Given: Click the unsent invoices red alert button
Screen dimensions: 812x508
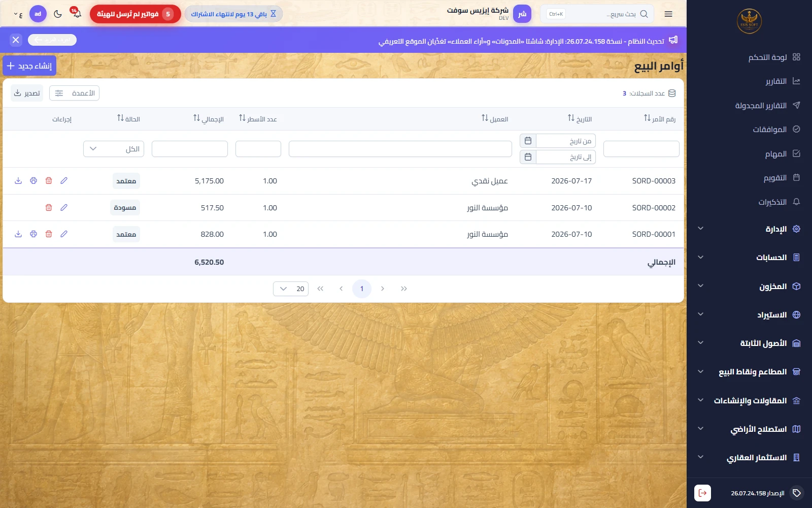Looking at the screenshot, I should click(x=136, y=14).
